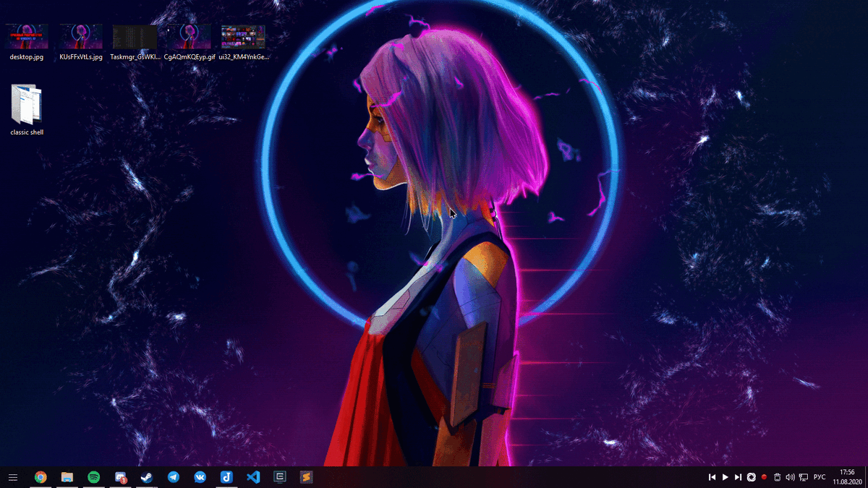Screen dimensions: 868x488
Task: Skip to previous track in tray
Action: 712,477
